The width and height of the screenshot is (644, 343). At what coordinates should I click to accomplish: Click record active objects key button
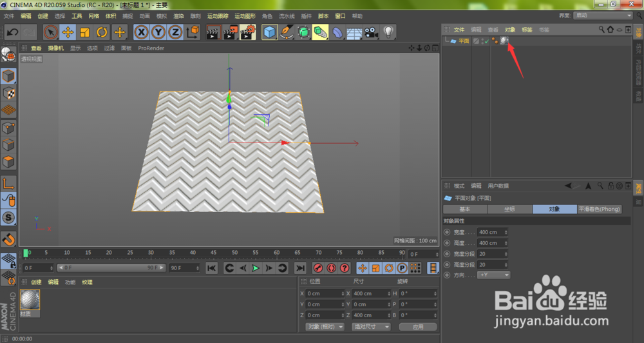pos(318,268)
